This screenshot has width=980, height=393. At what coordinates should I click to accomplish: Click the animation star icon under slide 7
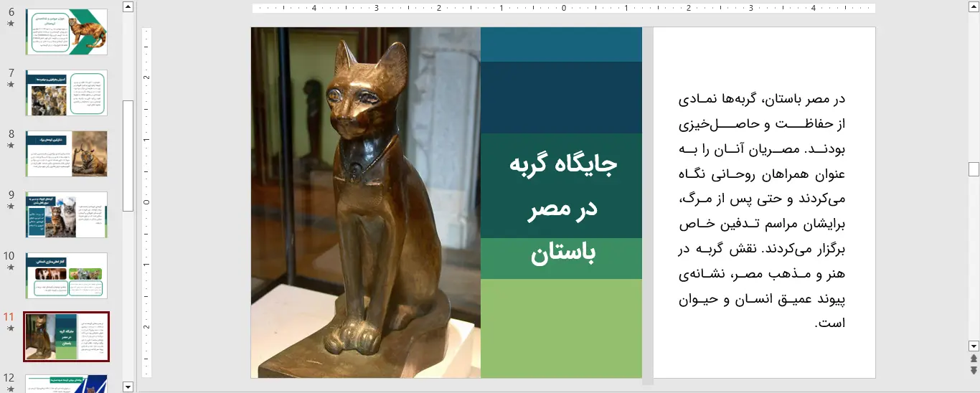(x=10, y=85)
